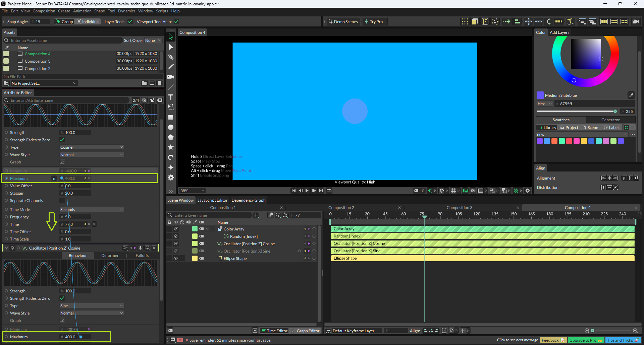Toggle Strength Fades to Zero checkbox
The image size is (644, 345).
click(x=62, y=140)
